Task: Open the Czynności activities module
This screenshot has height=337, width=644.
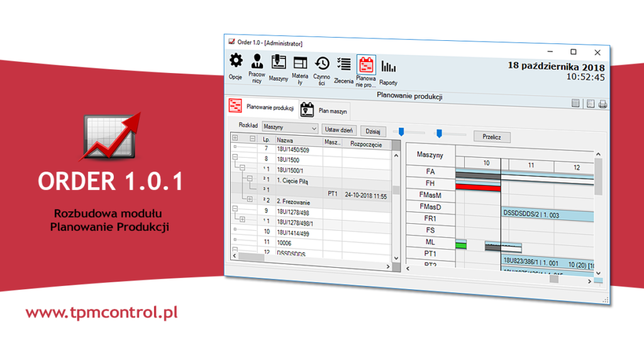Action: 321,71
